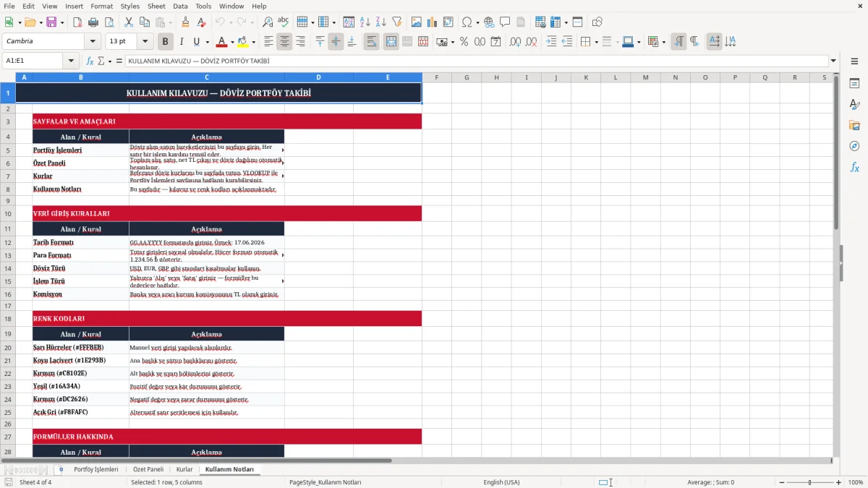Screen dimensions: 868x488
Task: Open the Data menu
Action: click(180, 6)
